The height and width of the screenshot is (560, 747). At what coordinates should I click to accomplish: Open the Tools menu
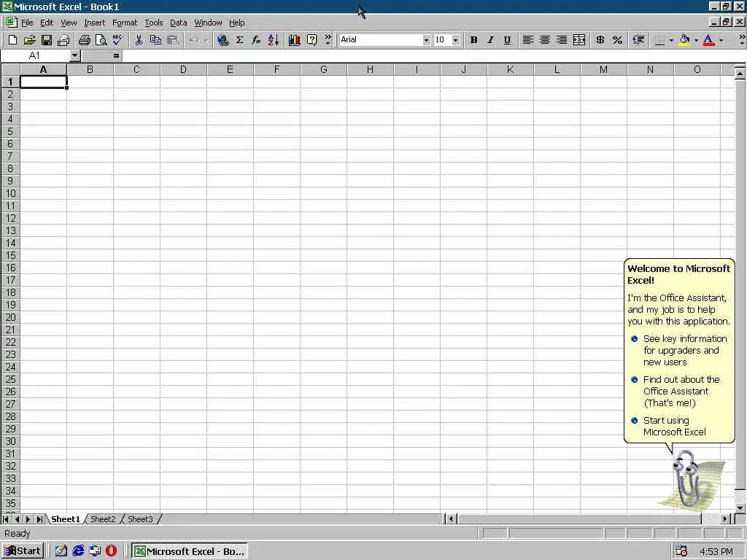point(154,23)
